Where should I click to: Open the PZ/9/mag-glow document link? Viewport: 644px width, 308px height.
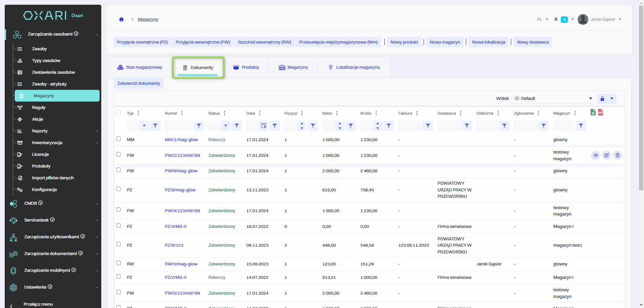(x=180, y=190)
